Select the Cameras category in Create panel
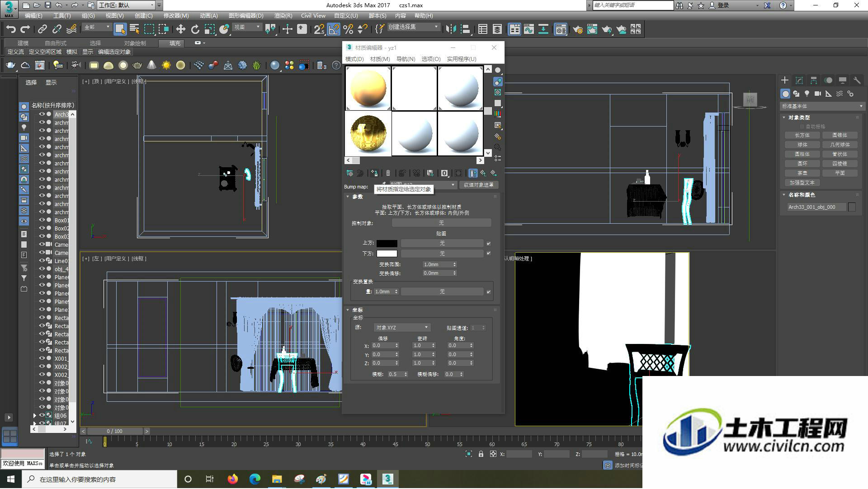The width and height of the screenshot is (868, 489). coord(818,94)
